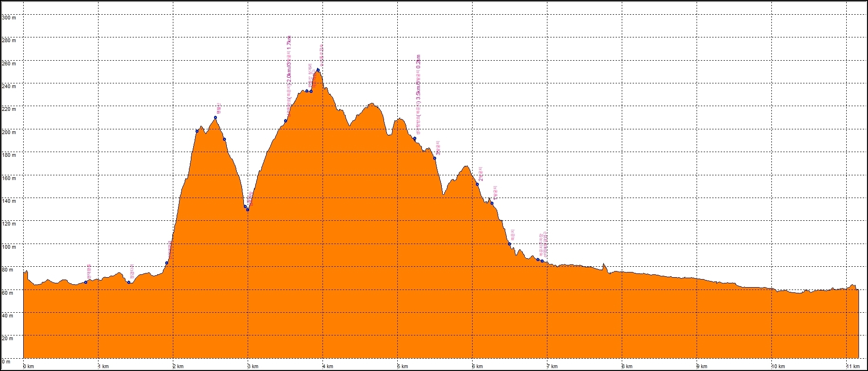
Task: Click the '0 m' elevation axis label
Action: click(7, 362)
